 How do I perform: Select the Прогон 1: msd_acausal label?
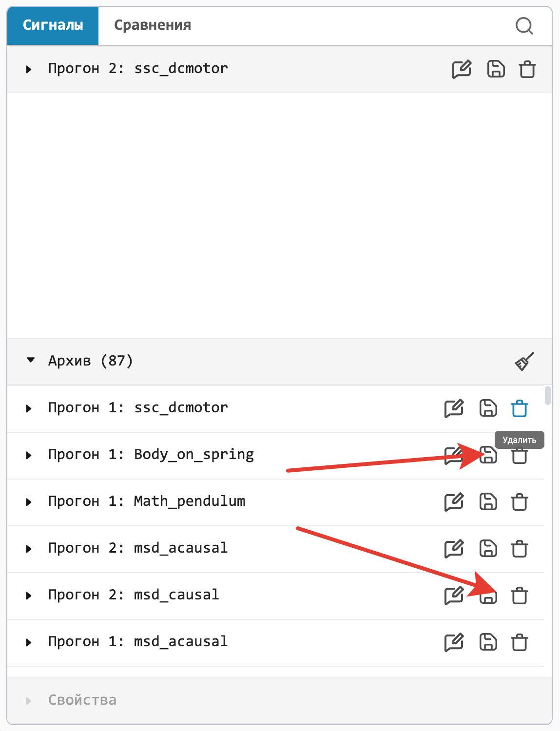pos(138,641)
